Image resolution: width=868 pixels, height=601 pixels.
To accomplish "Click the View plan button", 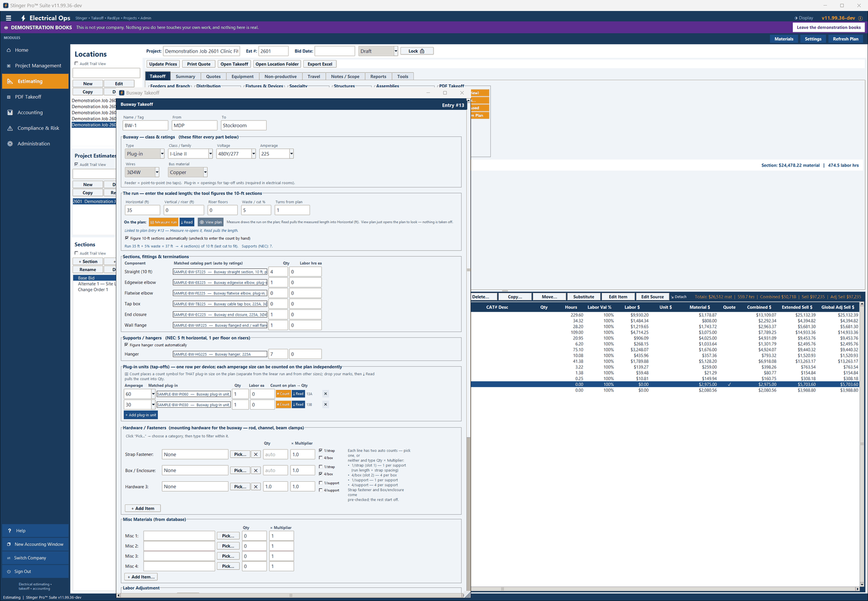I will (x=211, y=222).
